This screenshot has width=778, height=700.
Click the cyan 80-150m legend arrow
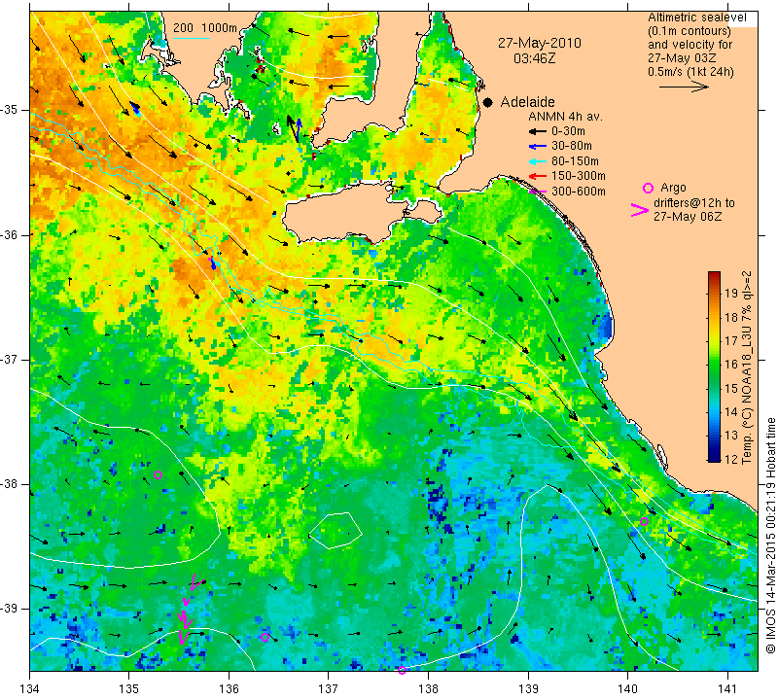click(x=537, y=161)
